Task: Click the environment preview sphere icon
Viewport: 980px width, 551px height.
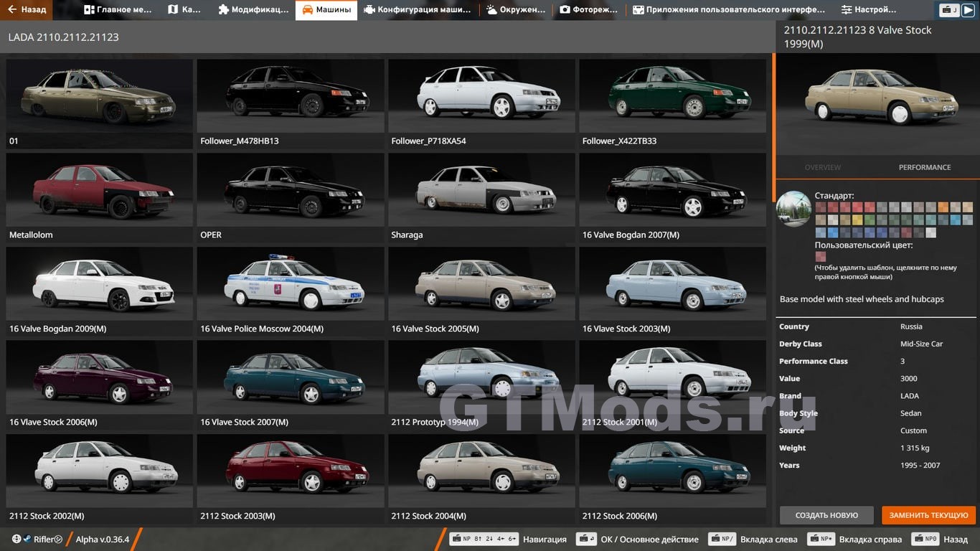Action: tap(794, 209)
